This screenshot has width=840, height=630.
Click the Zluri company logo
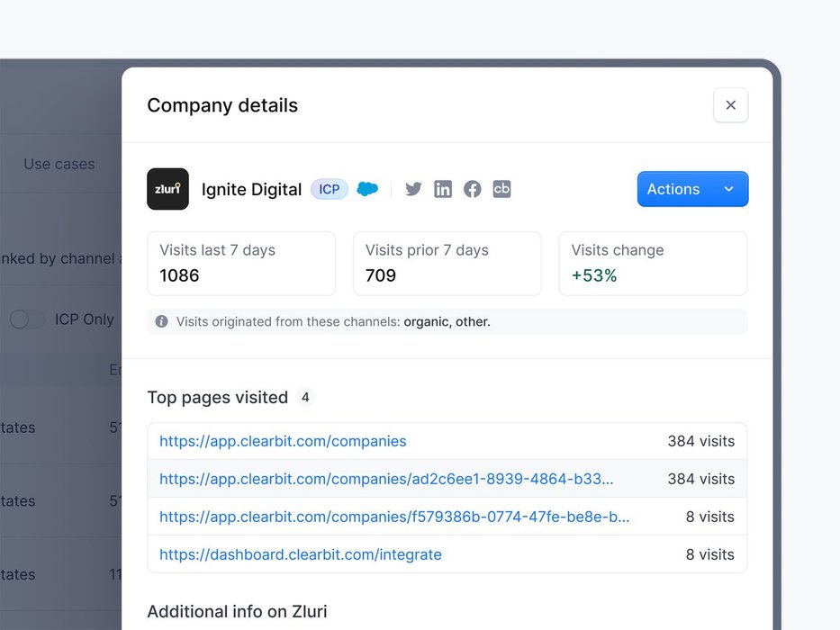[x=167, y=189]
